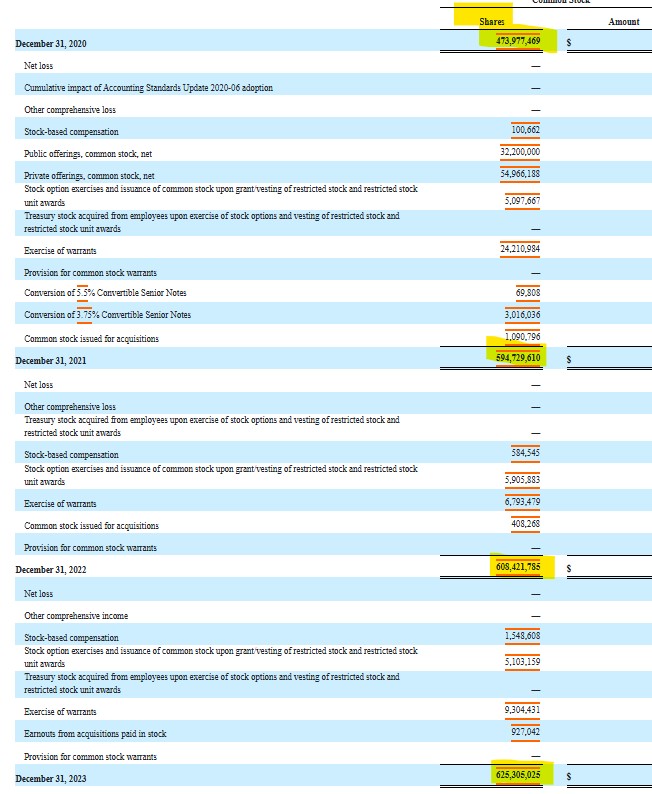Click the value 24,210,984 for warrants
Image resolution: width=652 pixels, height=794 pixels.
pos(520,249)
